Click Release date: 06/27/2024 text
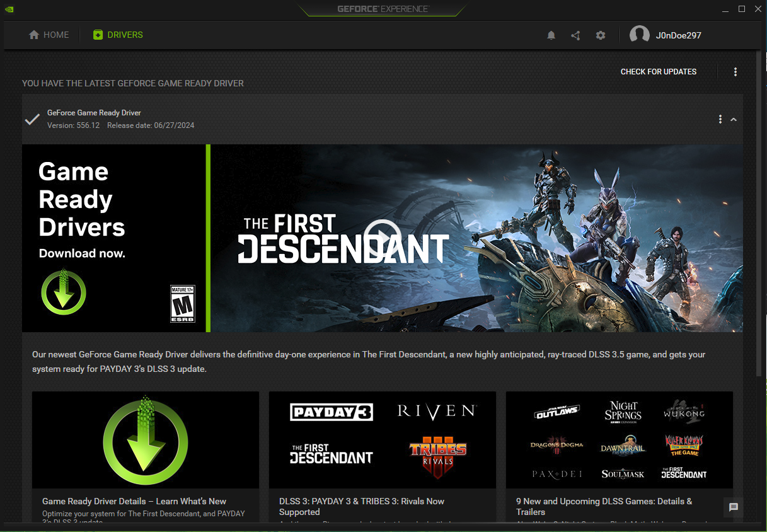 pyautogui.click(x=151, y=125)
